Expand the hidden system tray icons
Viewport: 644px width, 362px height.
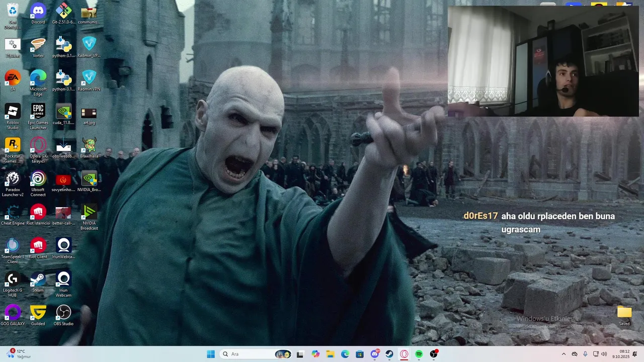coord(563,354)
